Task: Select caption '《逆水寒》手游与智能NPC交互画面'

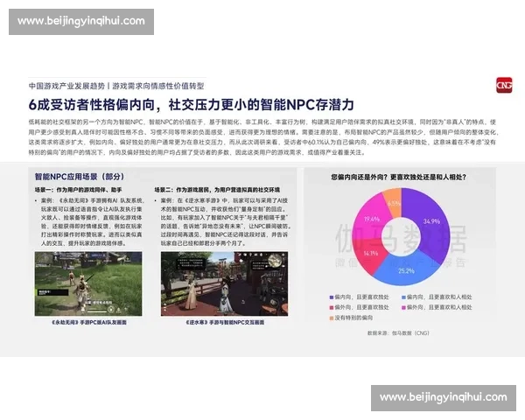Action: click(x=225, y=322)
